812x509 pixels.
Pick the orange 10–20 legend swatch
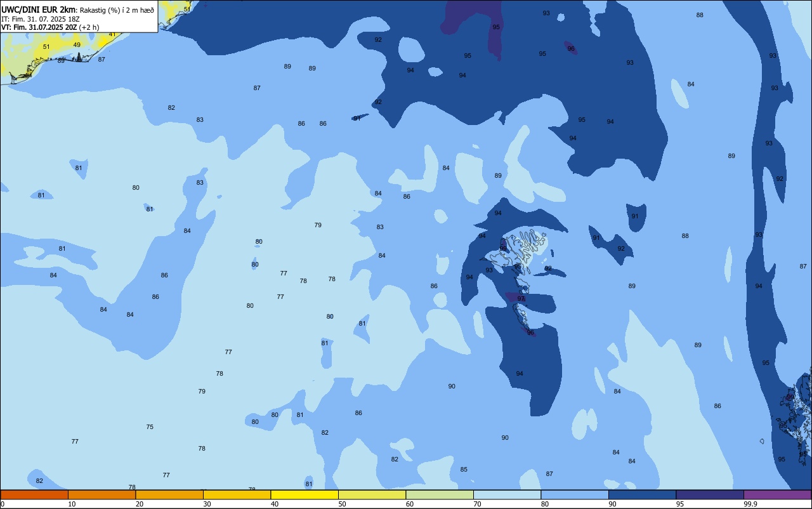tap(101, 494)
